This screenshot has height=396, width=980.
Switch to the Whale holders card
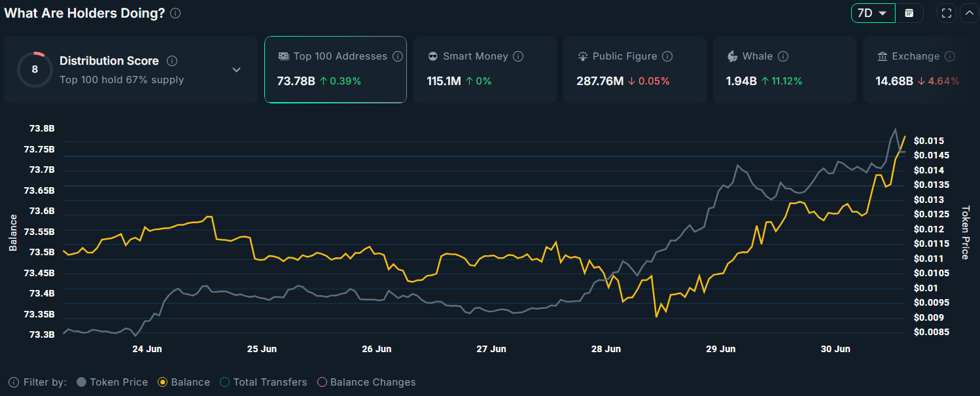pos(784,69)
